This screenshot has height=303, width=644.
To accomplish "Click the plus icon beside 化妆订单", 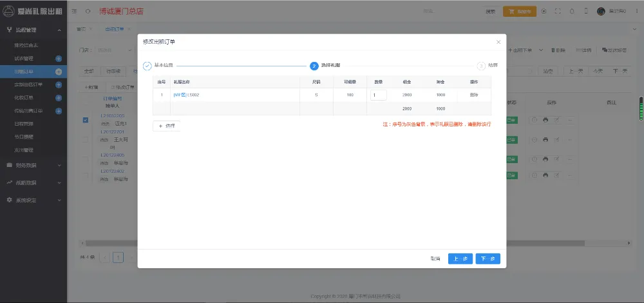I will (x=59, y=98).
